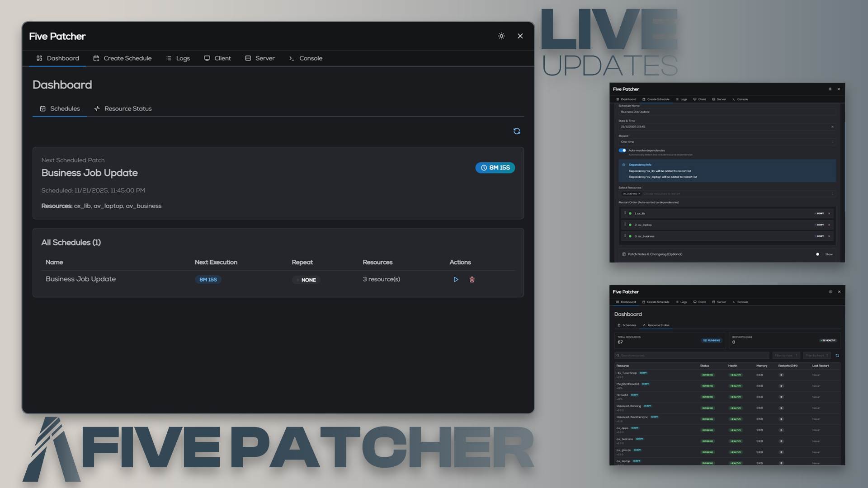
Task: Clear the Date & Time field
Action: click(x=832, y=127)
